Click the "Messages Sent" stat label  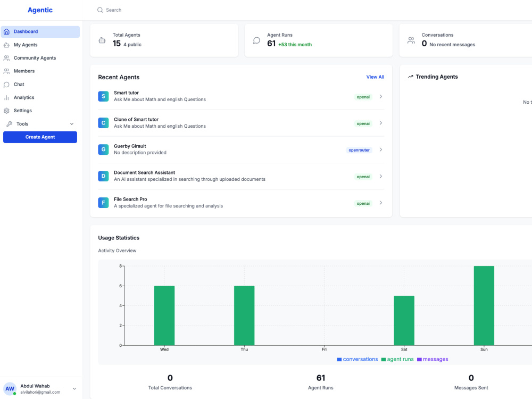click(x=471, y=388)
